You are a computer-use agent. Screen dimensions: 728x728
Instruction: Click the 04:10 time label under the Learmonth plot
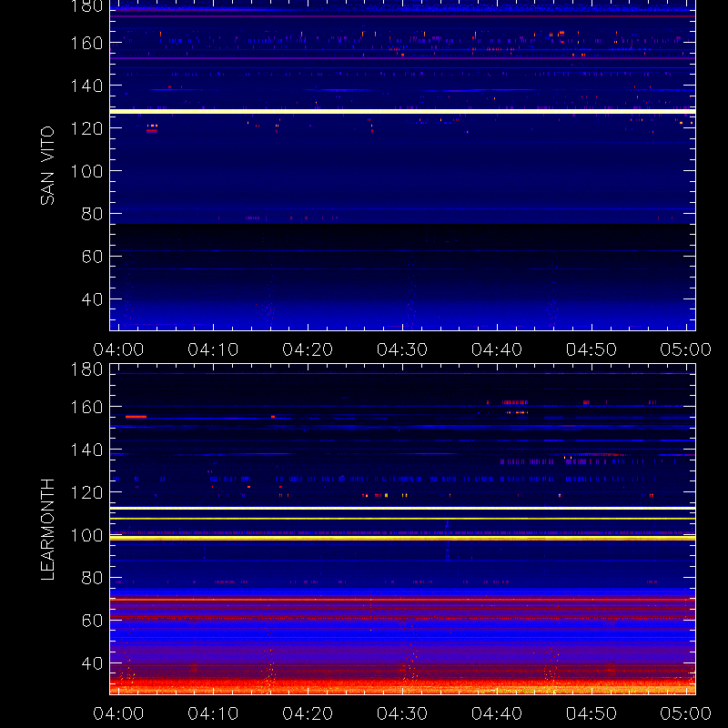(x=213, y=713)
